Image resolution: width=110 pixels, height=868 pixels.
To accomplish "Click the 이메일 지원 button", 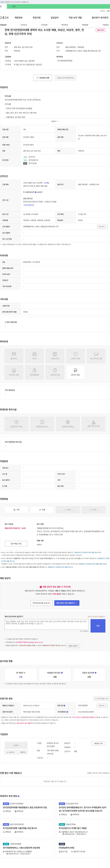I will [x=16, y=544].
